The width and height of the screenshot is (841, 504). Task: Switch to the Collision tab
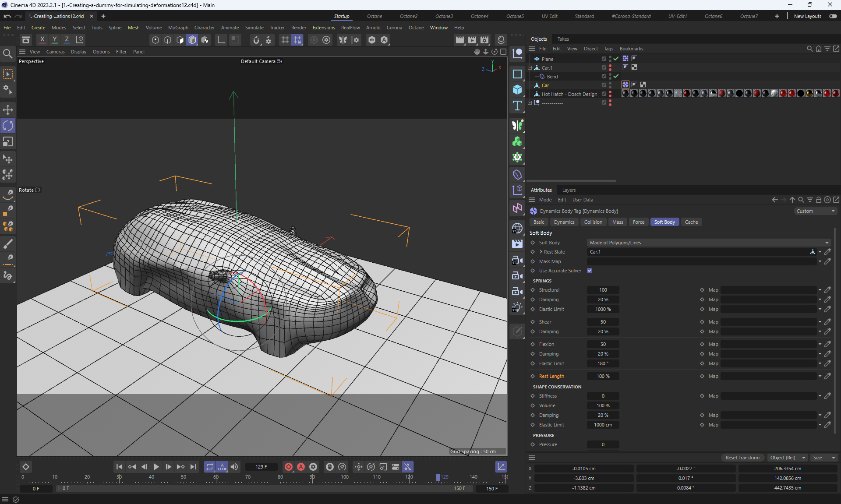[x=593, y=222]
